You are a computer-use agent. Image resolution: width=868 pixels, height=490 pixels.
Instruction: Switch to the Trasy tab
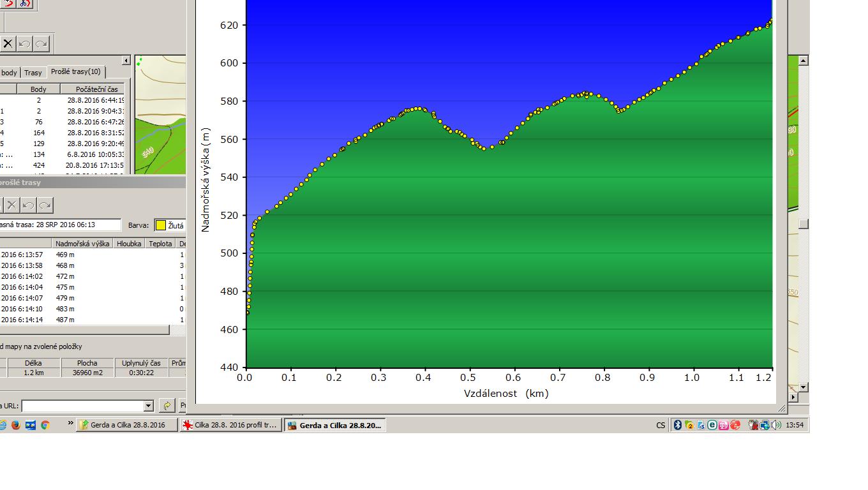33,73
